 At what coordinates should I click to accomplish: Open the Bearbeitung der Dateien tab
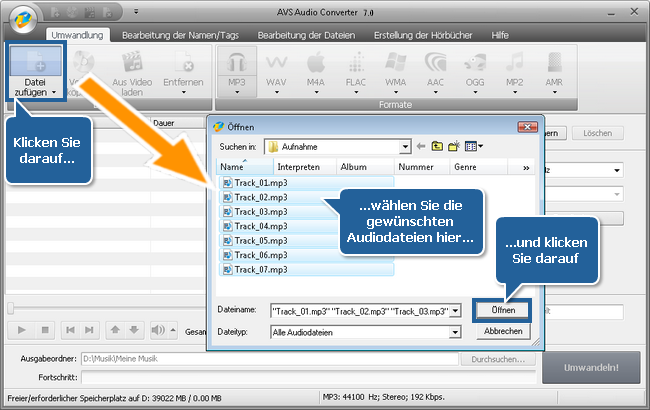pyautogui.click(x=306, y=35)
